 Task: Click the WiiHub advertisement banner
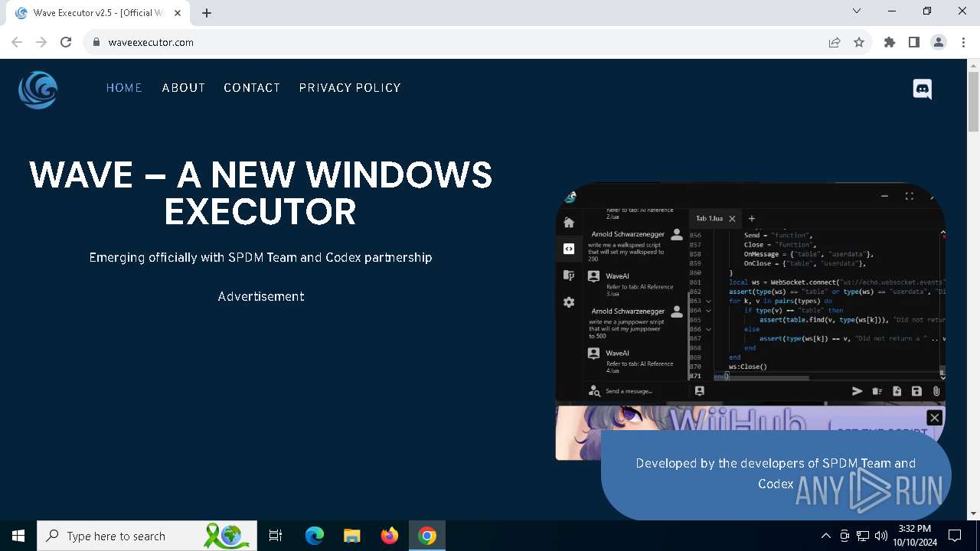[750, 432]
